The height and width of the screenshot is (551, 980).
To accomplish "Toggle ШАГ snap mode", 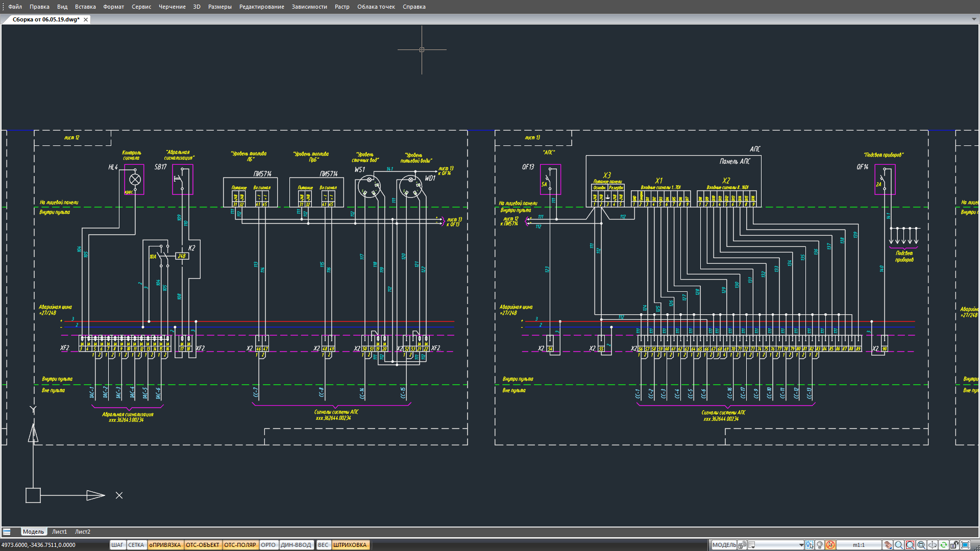I will coord(117,545).
